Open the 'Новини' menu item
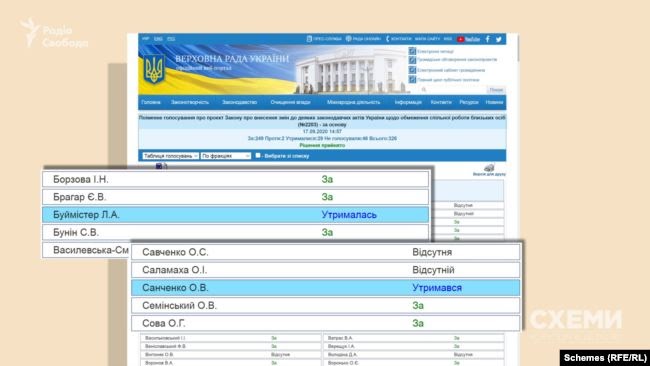Screen dimensions: 650x366 point(494,102)
